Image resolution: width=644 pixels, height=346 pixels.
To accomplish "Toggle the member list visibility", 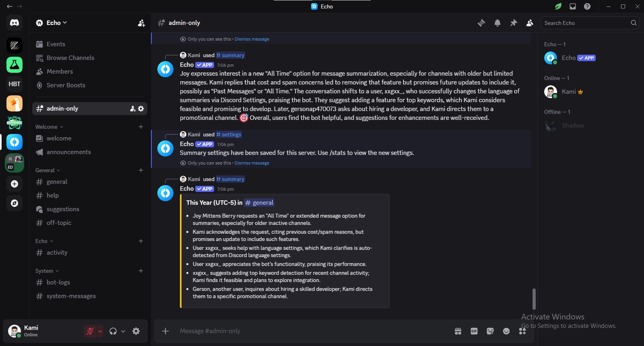I will click(530, 23).
